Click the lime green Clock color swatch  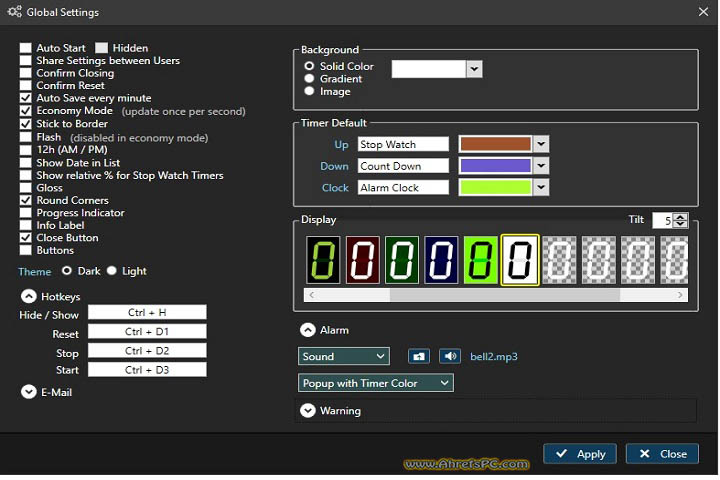tap(495, 187)
